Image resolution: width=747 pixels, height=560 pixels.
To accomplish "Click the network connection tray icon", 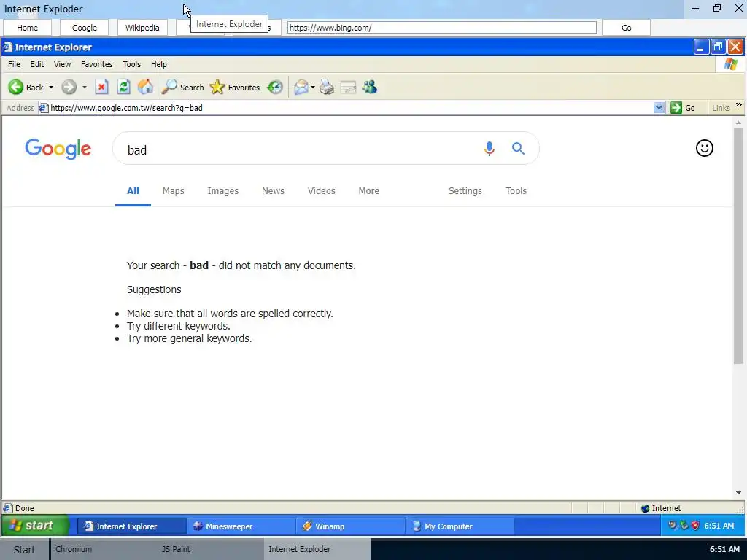I will tap(684, 525).
